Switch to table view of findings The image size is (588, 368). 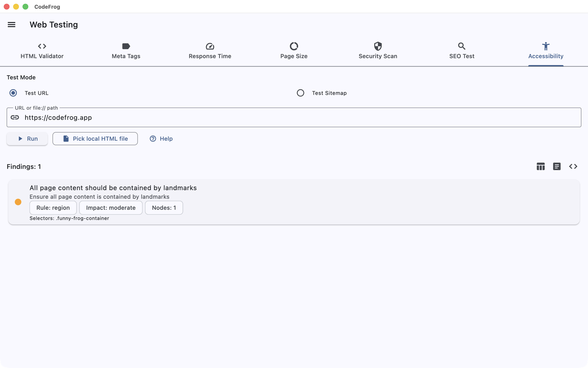[541, 166]
